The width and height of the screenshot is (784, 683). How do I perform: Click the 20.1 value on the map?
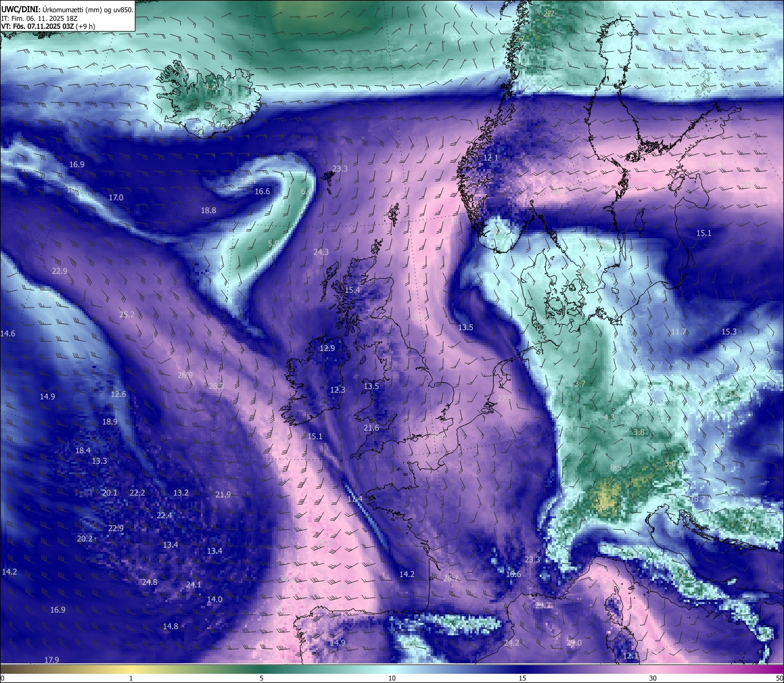(110, 493)
